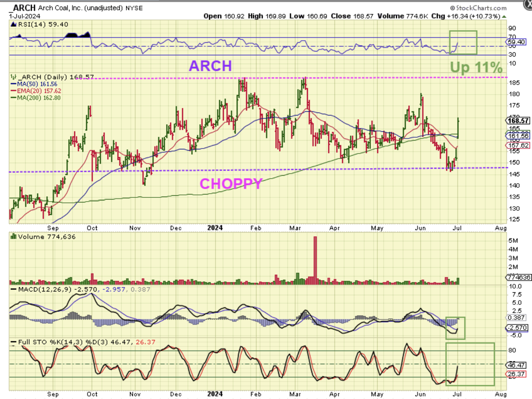532x399 pixels.
Task: Click 'Jul' on the price chart time axis
Action: point(457,228)
